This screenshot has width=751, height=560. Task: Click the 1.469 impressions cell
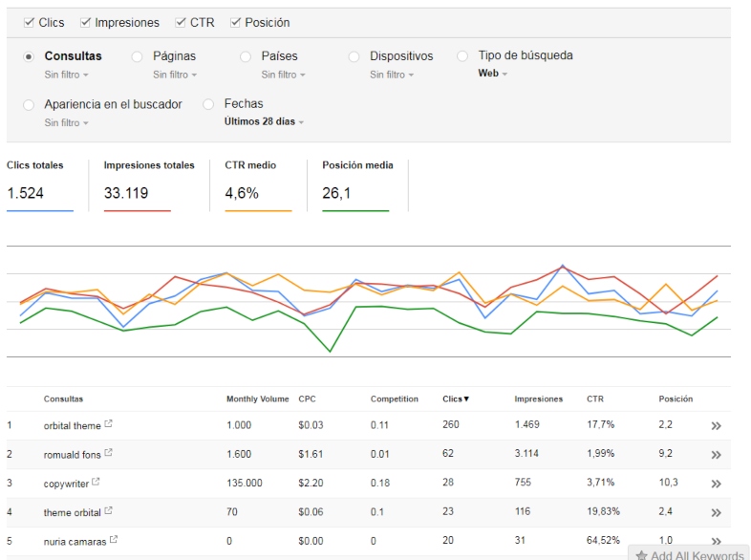tap(526, 424)
